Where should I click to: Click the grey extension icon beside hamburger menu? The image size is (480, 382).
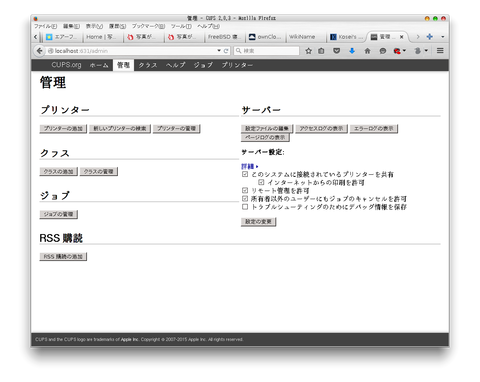tap(418, 51)
